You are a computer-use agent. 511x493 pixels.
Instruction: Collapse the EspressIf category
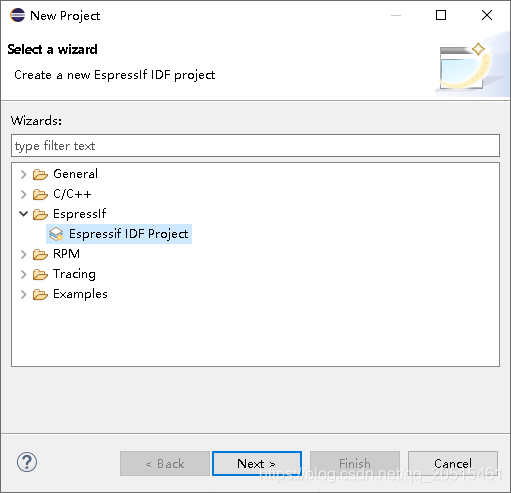tap(23, 214)
